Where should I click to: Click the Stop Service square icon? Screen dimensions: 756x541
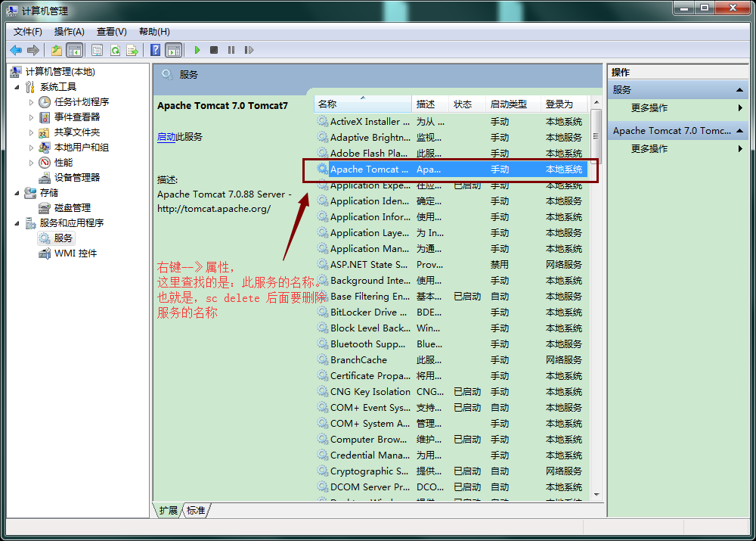[x=214, y=50]
